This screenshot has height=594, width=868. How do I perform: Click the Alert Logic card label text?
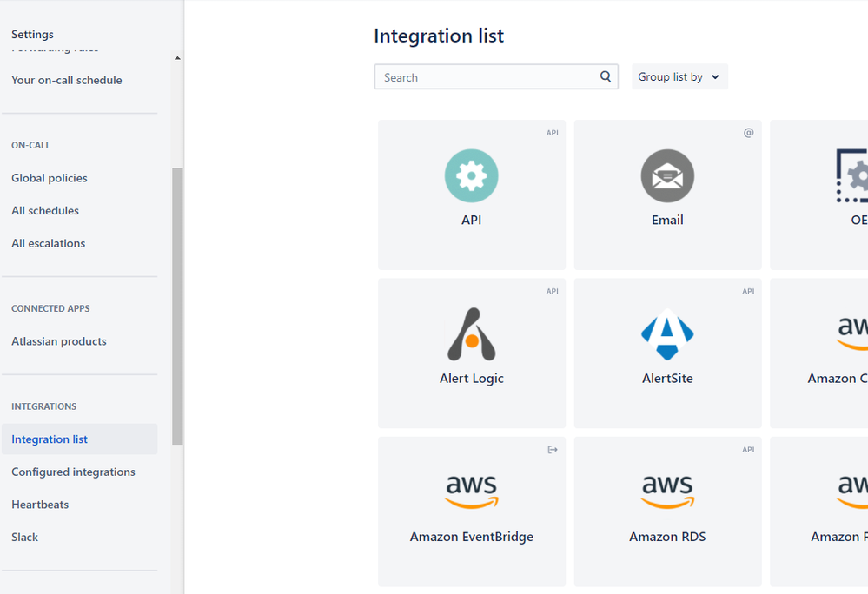pyautogui.click(x=471, y=379)
